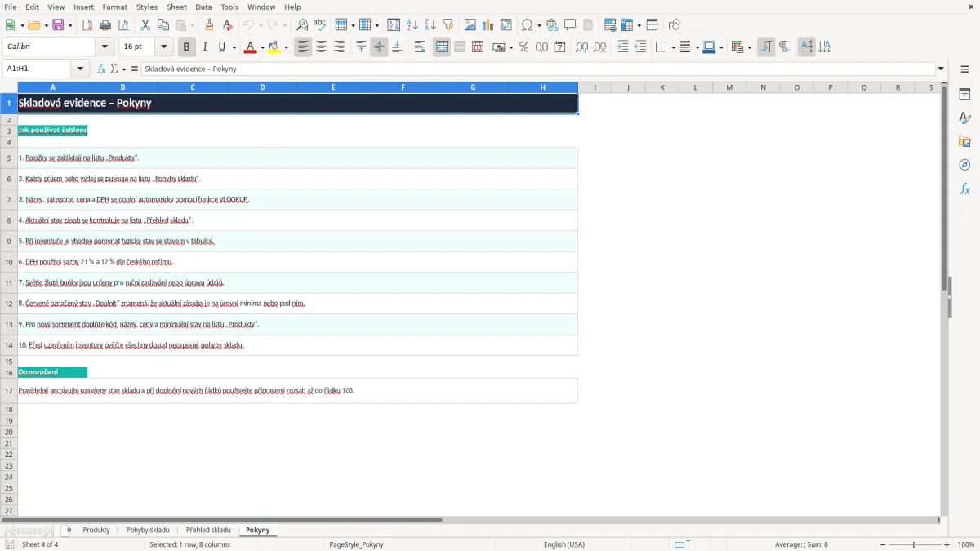Run the spelling check
Screen dimensions: 980x551
(320, 25)
